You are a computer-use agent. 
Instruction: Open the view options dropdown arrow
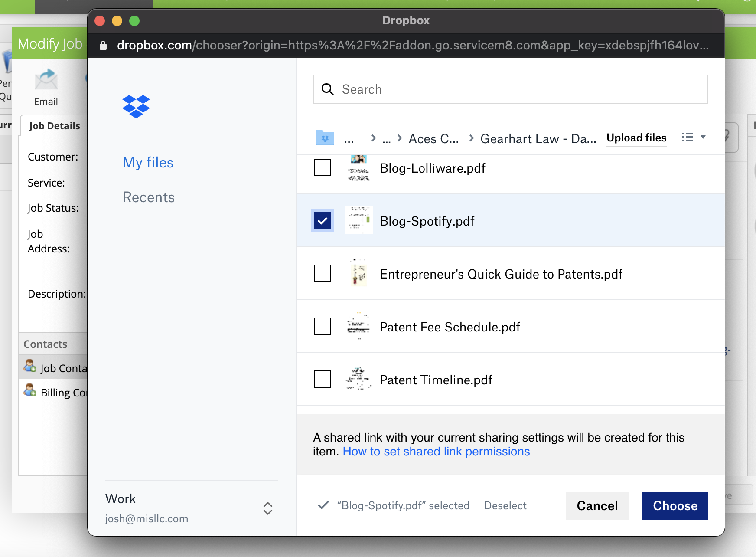[x=703, y=138]
